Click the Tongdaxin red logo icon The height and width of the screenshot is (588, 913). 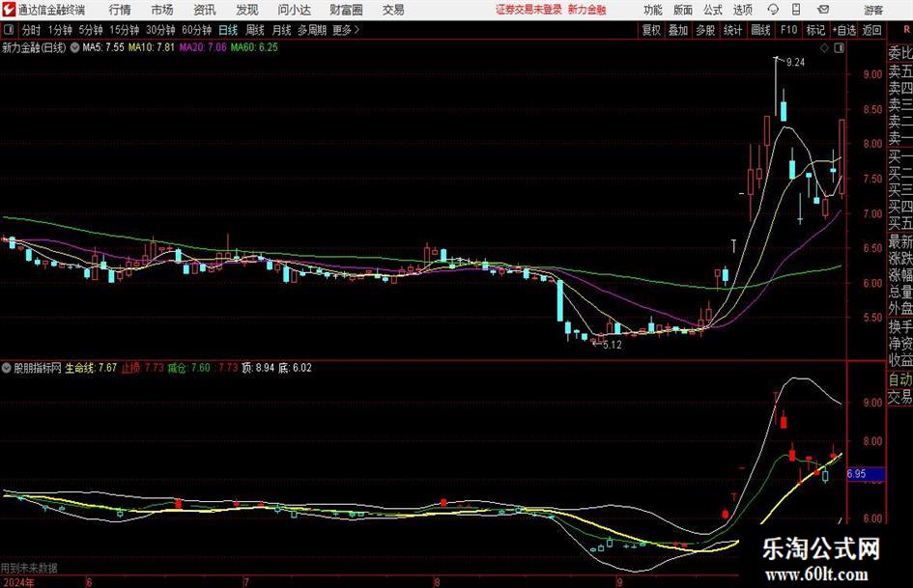[9, 10]
